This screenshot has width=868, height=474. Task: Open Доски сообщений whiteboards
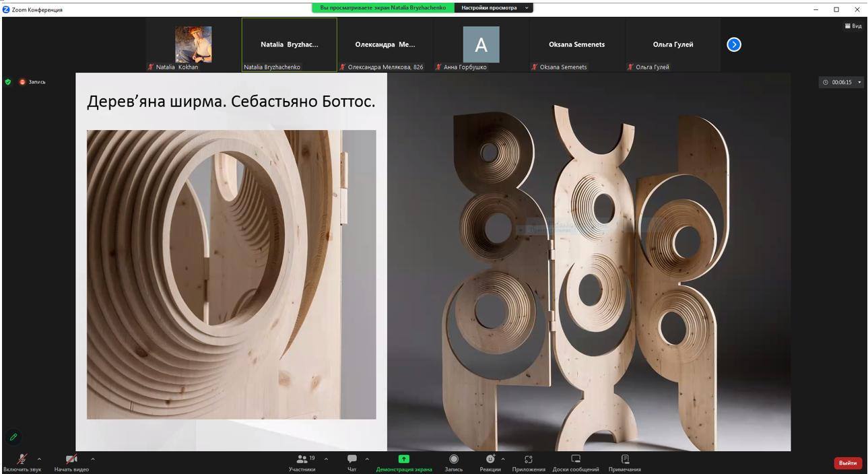click(576, 462)
